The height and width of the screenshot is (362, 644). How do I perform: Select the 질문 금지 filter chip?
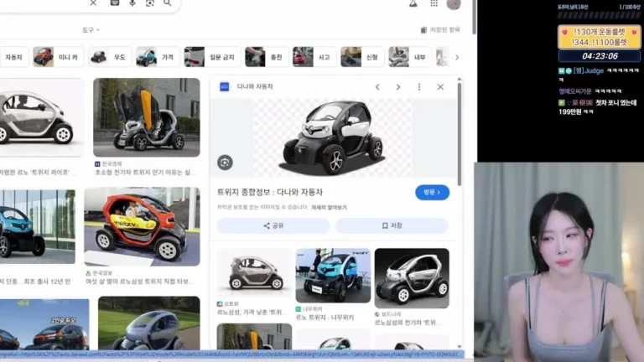[212, 57]
